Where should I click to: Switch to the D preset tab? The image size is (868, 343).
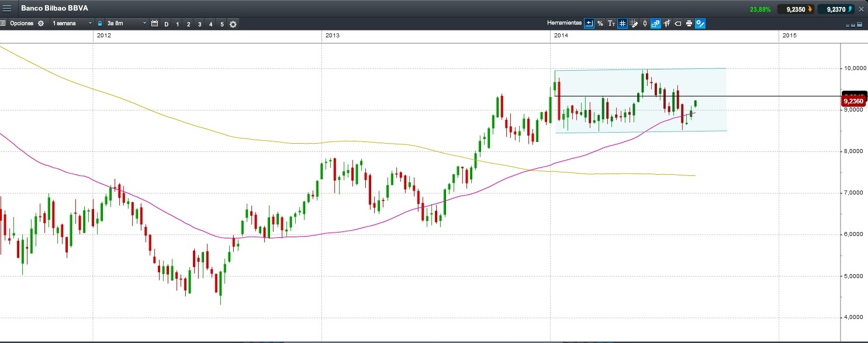click(167, 24)
